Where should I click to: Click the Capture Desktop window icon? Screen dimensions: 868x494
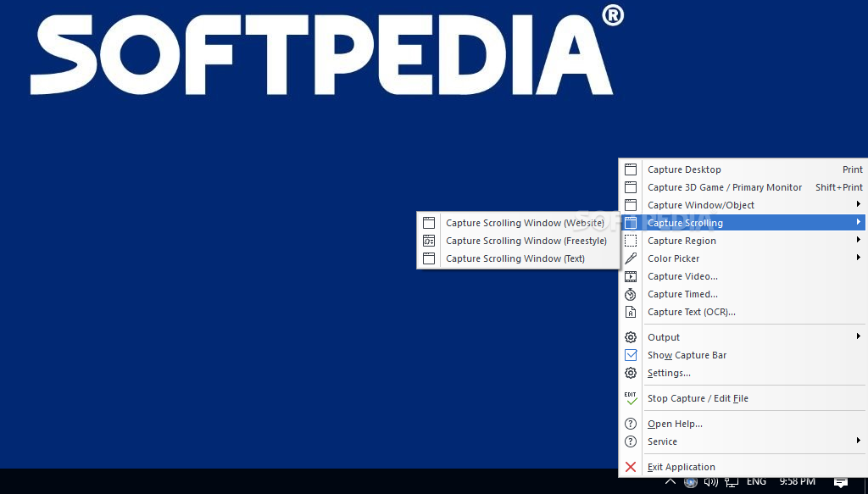tap(631, 169)
